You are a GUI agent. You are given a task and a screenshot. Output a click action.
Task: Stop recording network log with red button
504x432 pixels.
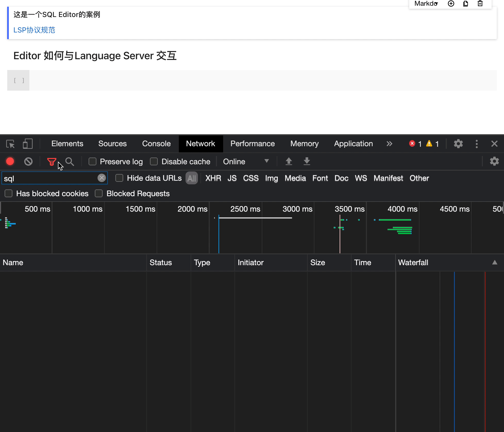point(10,161)
